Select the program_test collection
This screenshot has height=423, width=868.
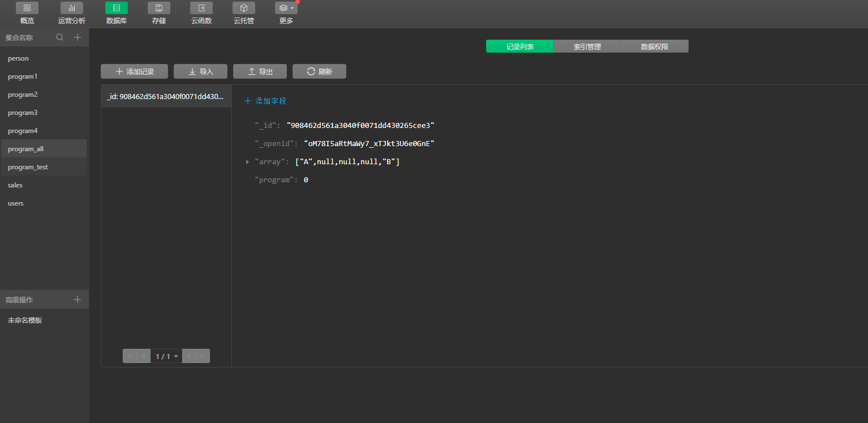[44, 167]
